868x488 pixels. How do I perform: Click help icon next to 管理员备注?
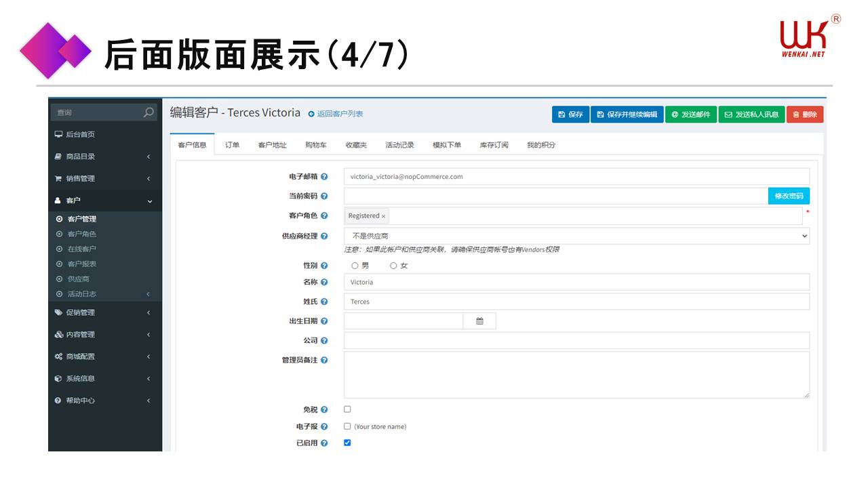tap(324, 360)
